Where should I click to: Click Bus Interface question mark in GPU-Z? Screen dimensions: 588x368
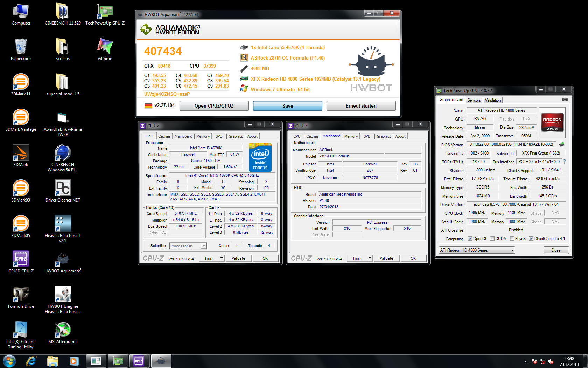[x=565, y=162]
